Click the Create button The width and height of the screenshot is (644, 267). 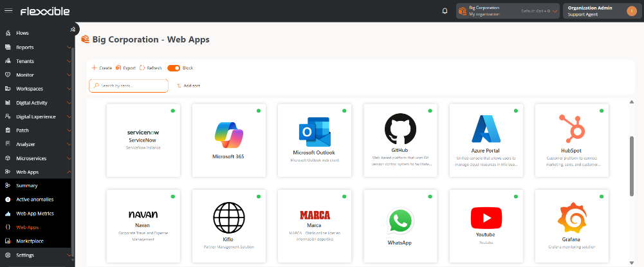click(102, 68)
